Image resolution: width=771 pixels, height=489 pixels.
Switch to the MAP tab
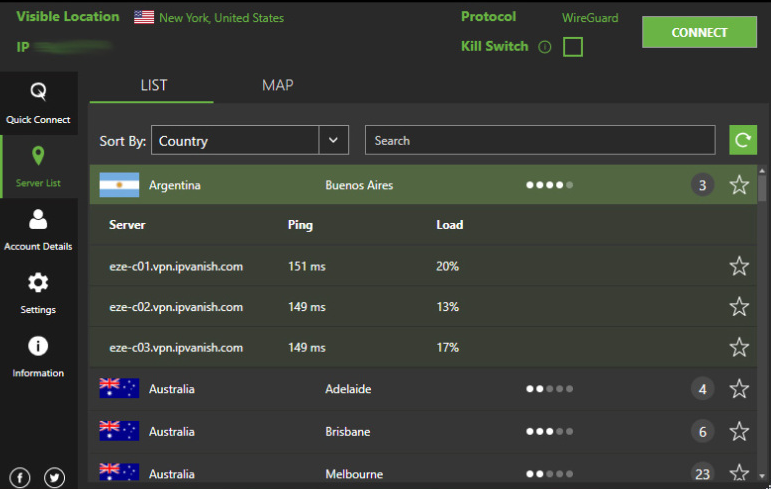(x=277, y=85)
